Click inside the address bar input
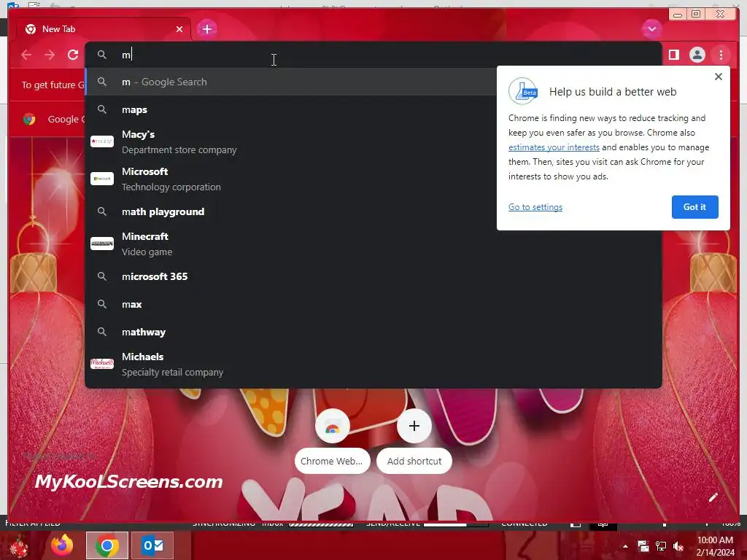 [373, 55]
